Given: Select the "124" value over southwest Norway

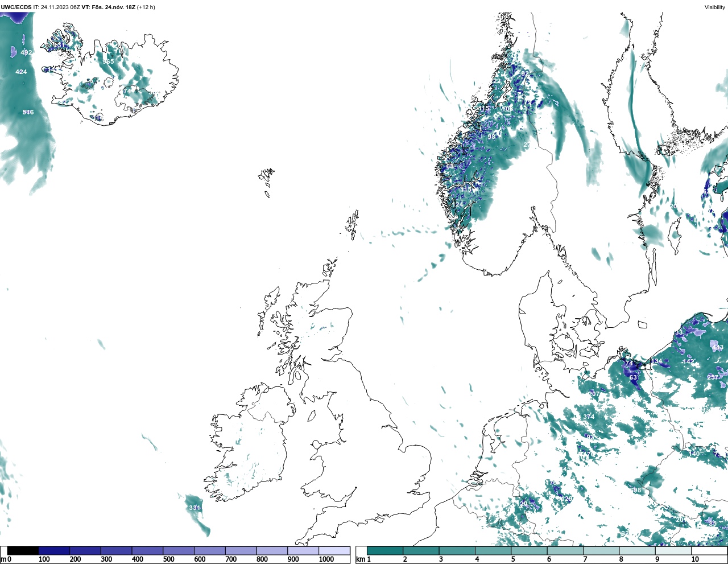Looking at the screenshot, I should (x=457, y=204).
